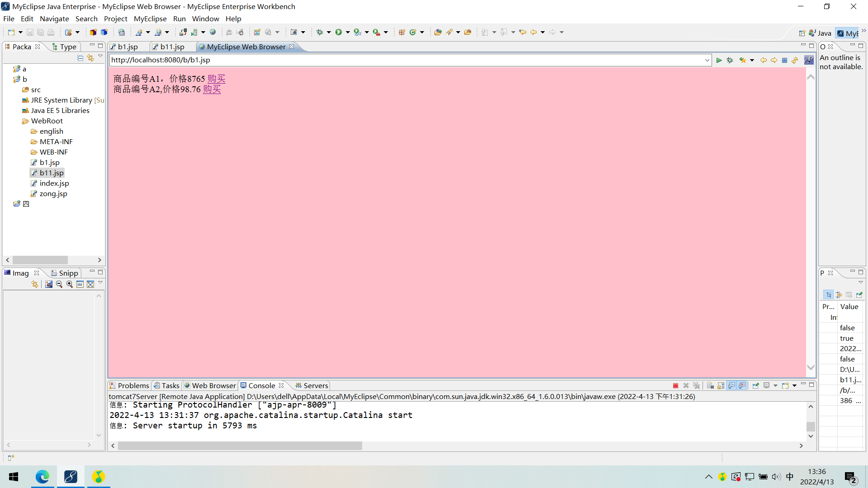Toggle show console when standard out changes
This screenshot has height=488, width=868.
pos(731,385)
